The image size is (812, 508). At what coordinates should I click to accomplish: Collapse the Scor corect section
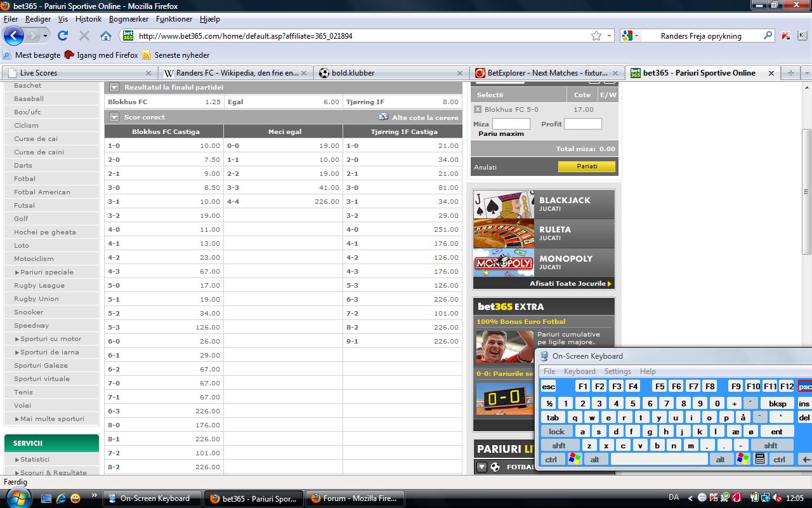coord(114,117)
